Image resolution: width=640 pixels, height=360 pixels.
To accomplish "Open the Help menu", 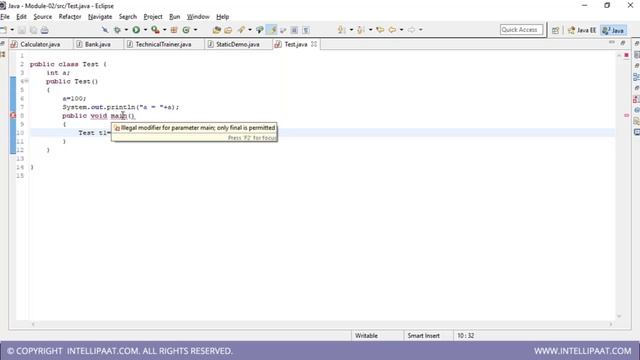I will [222, 17].
